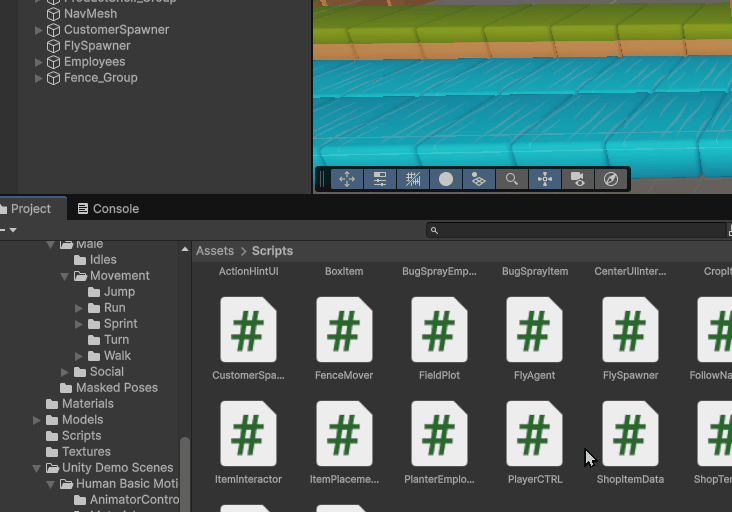
Task: Click the compass orientation icon in the scene toolbar
Action: 611,179
